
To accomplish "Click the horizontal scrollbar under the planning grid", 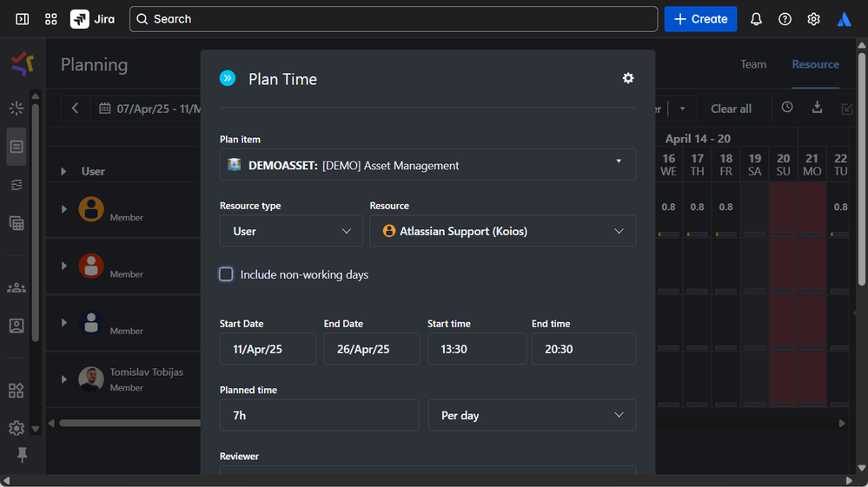I will point(130,424).
